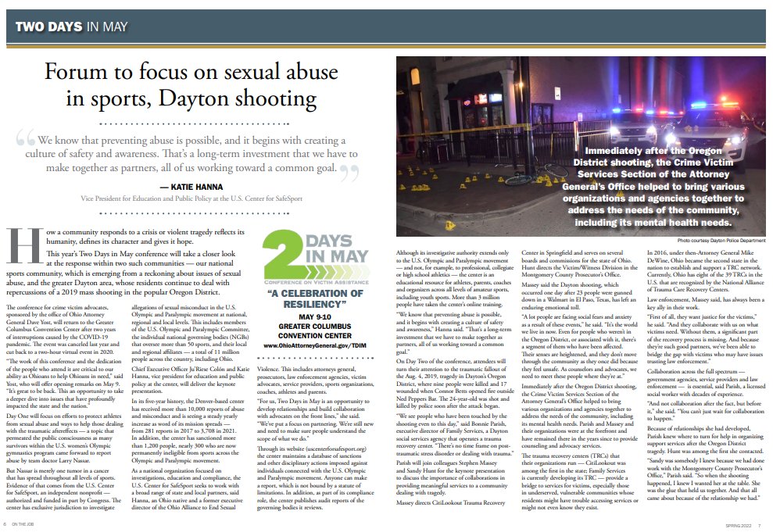Click the paragraph starting "For us, Two Days in May"

click(x=316, y=420)
